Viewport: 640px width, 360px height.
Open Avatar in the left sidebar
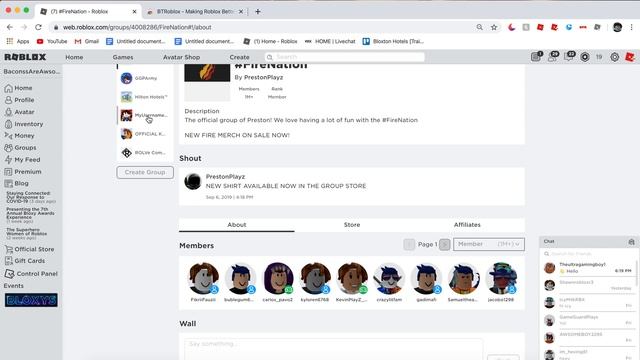[19, 112]
